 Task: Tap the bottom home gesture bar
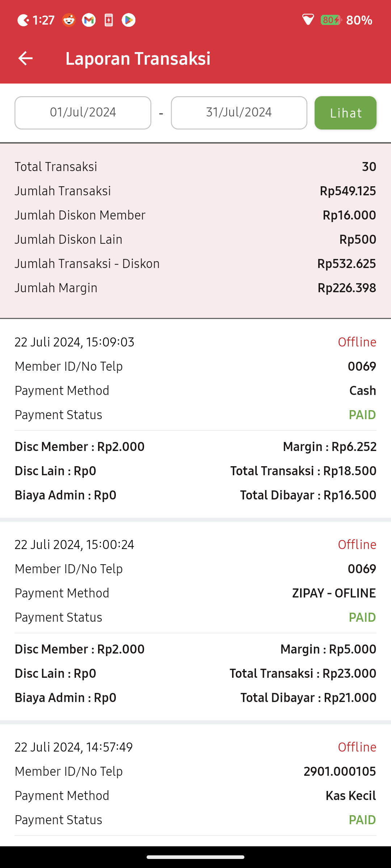195,857
